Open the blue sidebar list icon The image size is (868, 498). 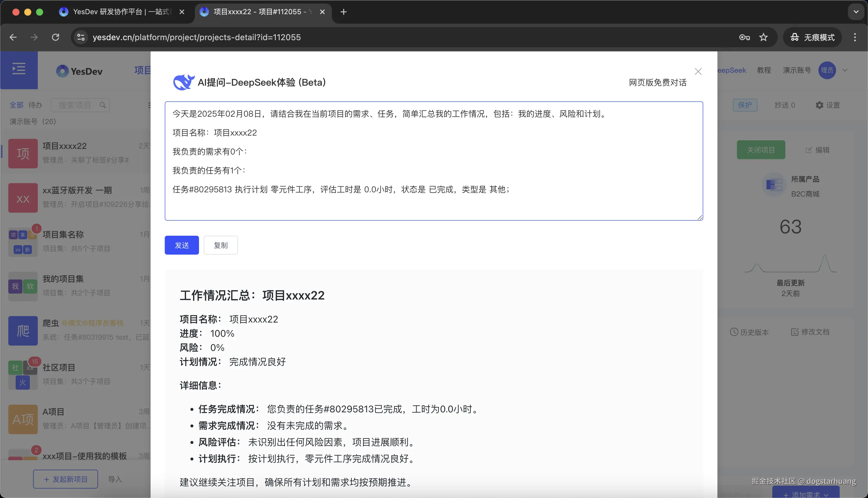19,69
